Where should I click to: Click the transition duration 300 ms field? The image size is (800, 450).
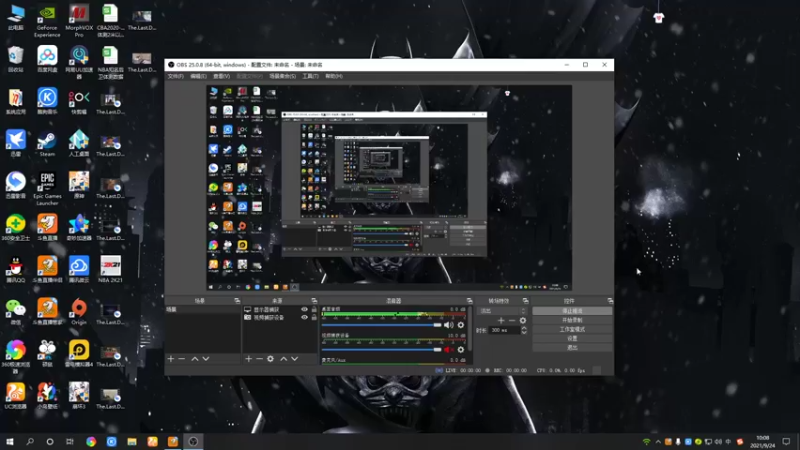[505, 330]
